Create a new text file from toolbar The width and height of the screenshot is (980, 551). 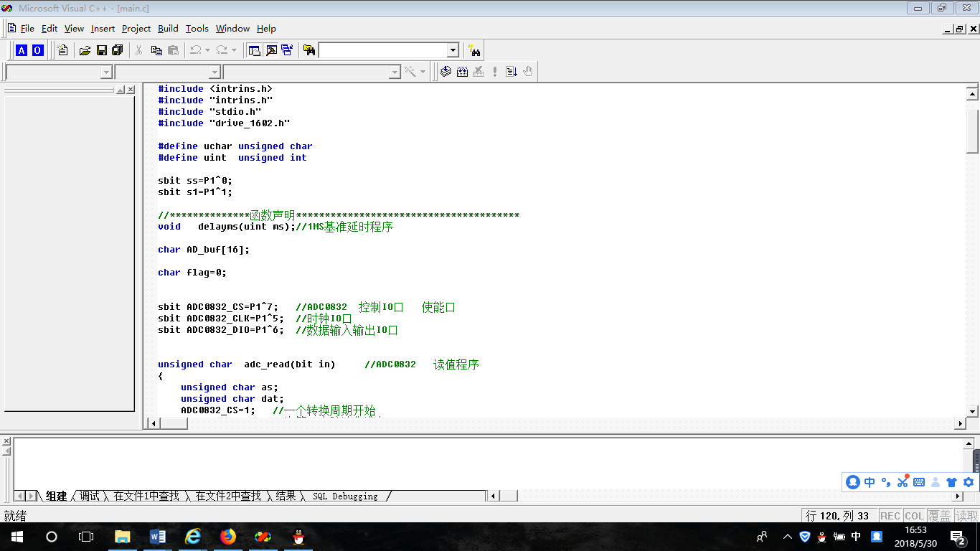point(63,50)
